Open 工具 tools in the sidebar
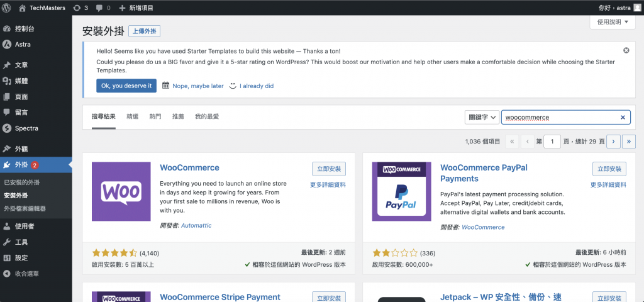The image size is (644, 302). (36, 242)
